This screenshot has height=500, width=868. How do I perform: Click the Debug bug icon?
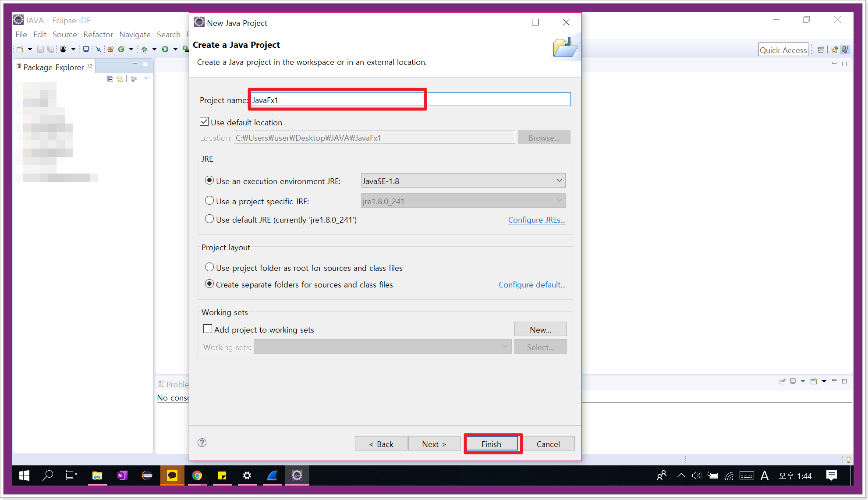(144, 49)
